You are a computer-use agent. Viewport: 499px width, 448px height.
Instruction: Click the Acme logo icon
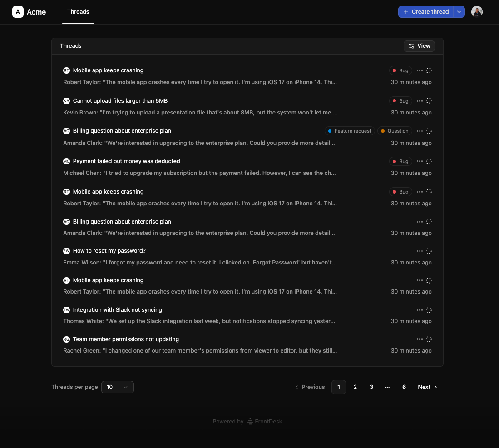18,12
